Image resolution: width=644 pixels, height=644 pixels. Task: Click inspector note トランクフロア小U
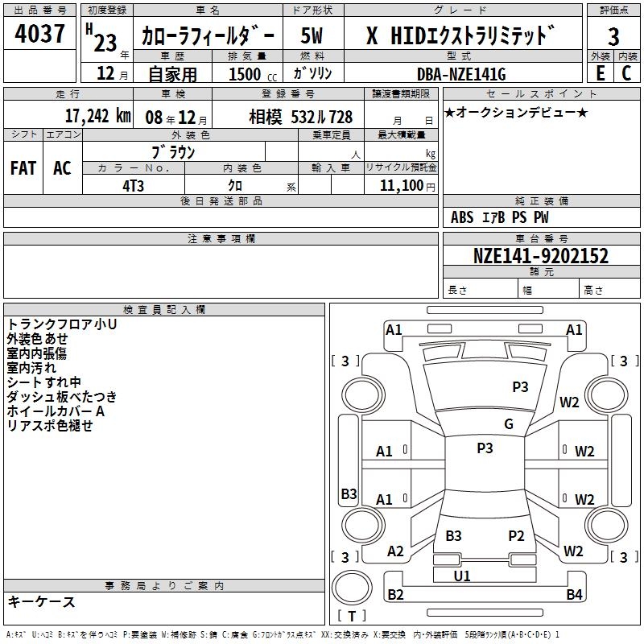point(62,324)
